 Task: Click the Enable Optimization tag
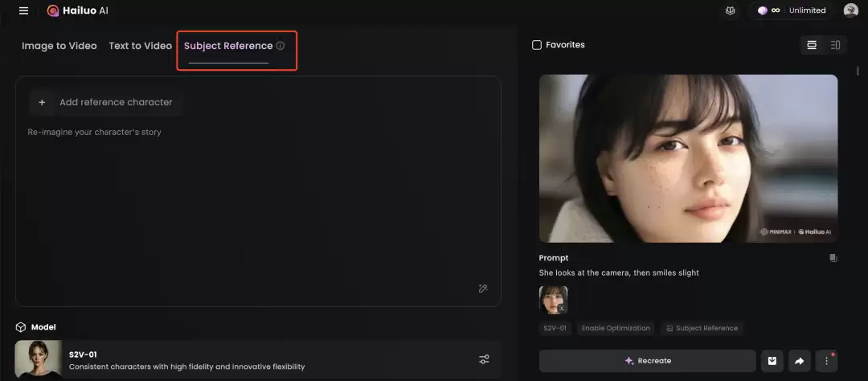click(616, 329)
